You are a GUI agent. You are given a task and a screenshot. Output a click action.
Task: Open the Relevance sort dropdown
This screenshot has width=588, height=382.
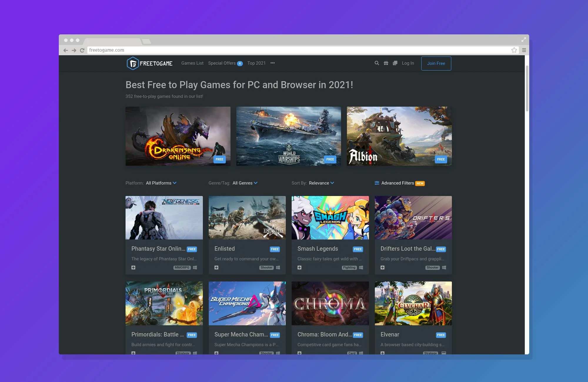coord(321,183)
